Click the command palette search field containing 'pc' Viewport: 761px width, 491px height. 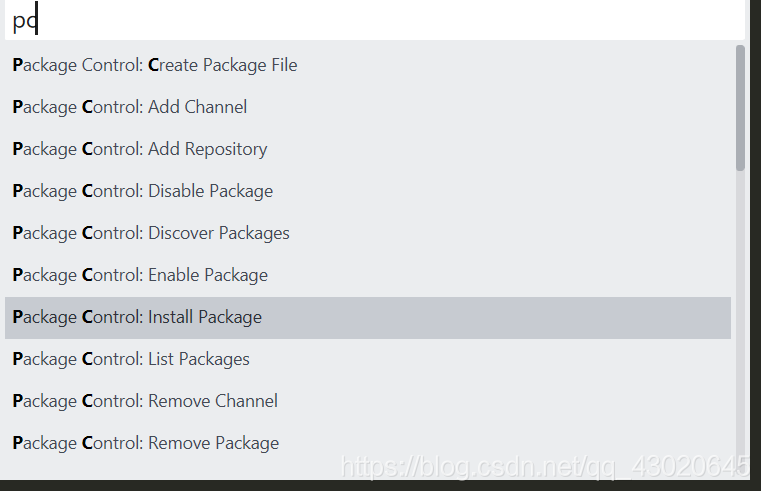[375, 20]
